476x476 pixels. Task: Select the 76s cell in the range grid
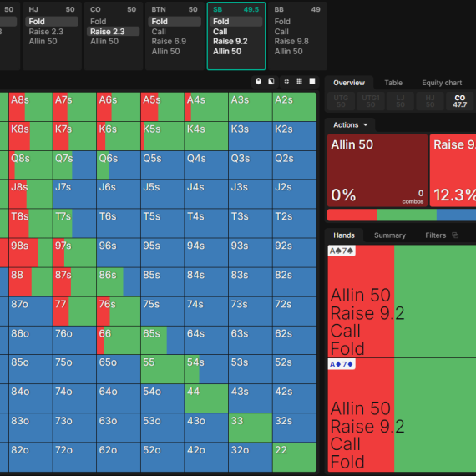tap(119, 311)
